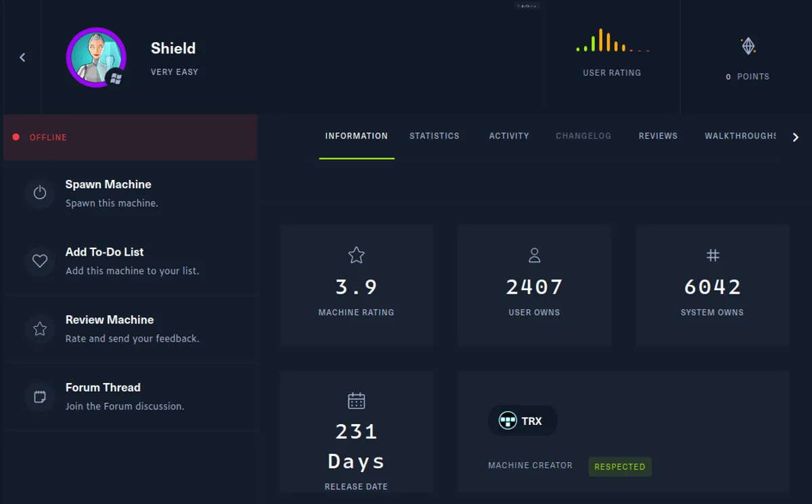Select the calendar icon above Release Date

coord(356,400)
